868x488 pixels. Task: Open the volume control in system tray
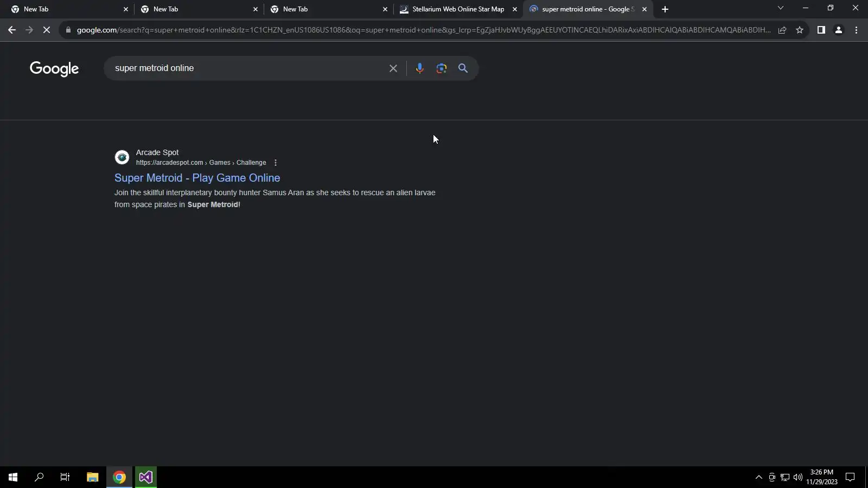pyautogui.click(x=798, y=477)
